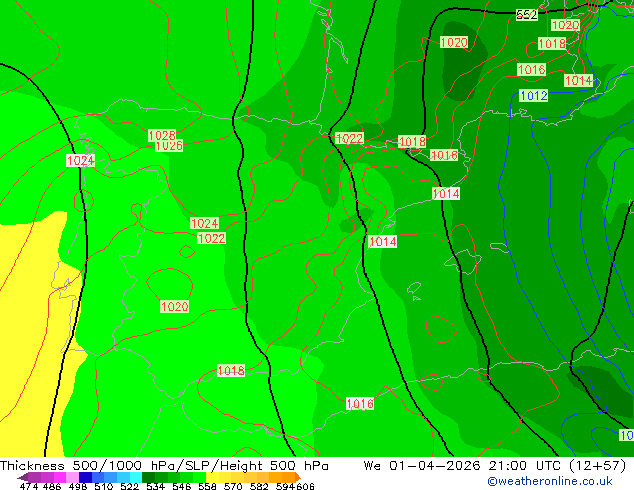This screenshot has width=634, height=490.
Task: Click the 1020 label directly beneath the 552 label
Action: [565, 25]
